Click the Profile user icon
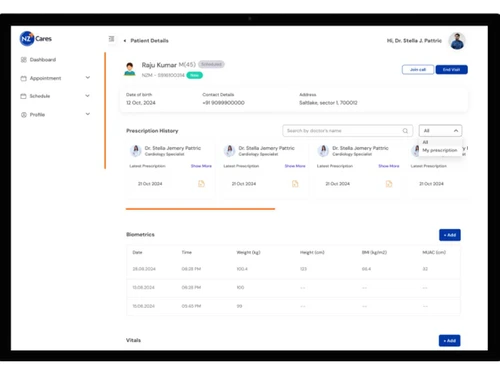Viewport: 500px width, 375px height. tap(24, 115)
